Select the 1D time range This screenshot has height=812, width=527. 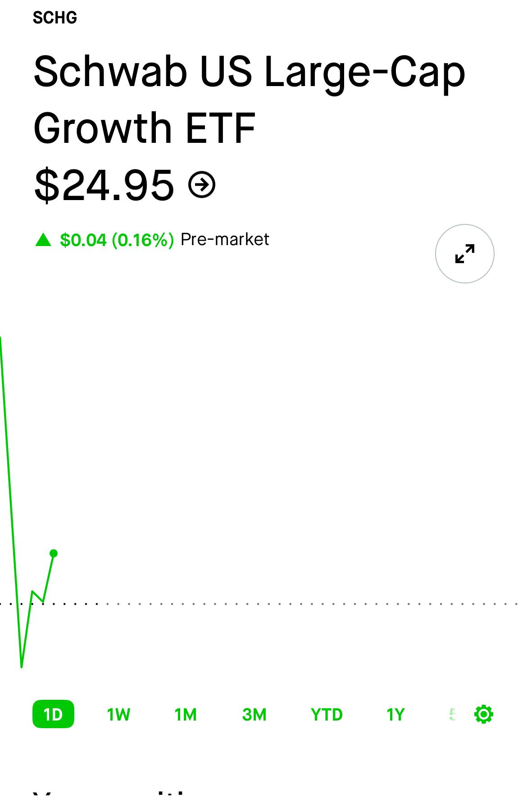click(53, 714)
